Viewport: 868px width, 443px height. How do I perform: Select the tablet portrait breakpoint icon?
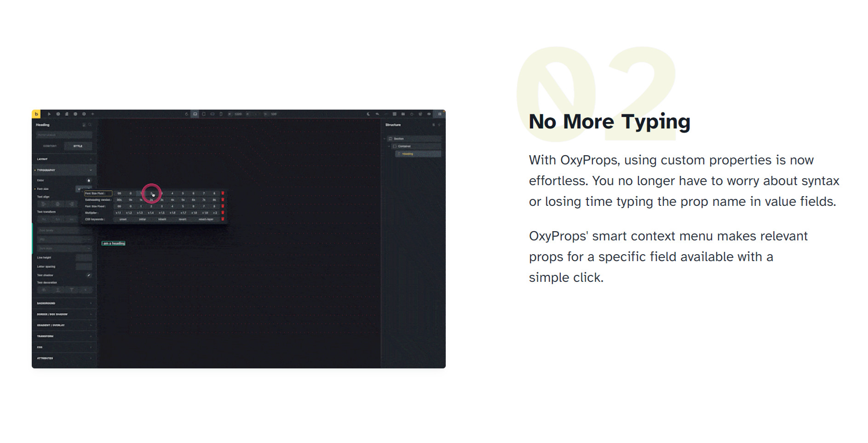(x=204, y=114)
